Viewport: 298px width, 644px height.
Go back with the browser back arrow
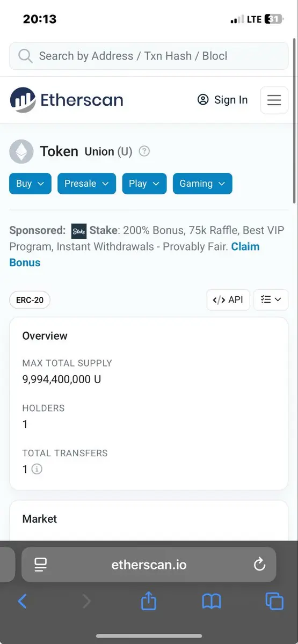pyautogui.click(x=22, y=601)
